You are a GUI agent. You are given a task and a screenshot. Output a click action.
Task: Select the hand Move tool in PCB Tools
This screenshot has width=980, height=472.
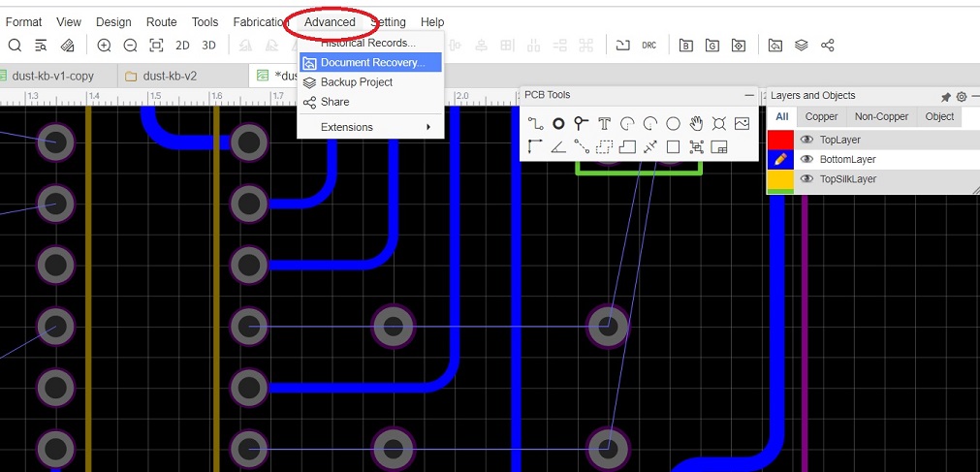pos(696,123)
